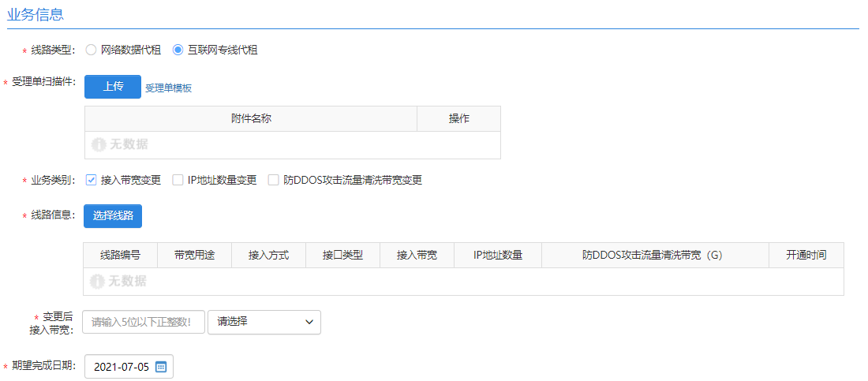Click the 业务信息 section heading

tap(35, 15)
